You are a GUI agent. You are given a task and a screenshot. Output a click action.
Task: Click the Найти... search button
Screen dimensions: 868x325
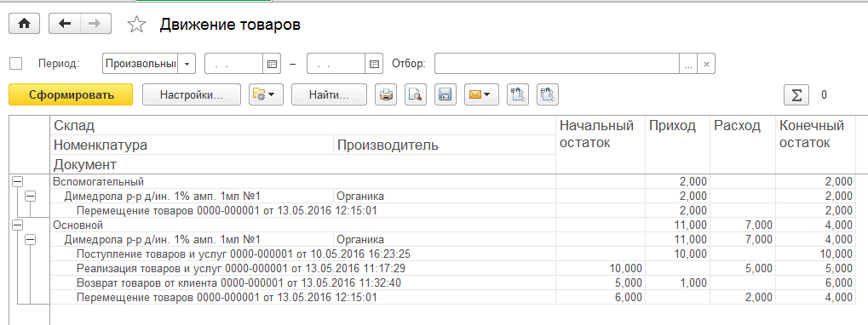point(329,94)
